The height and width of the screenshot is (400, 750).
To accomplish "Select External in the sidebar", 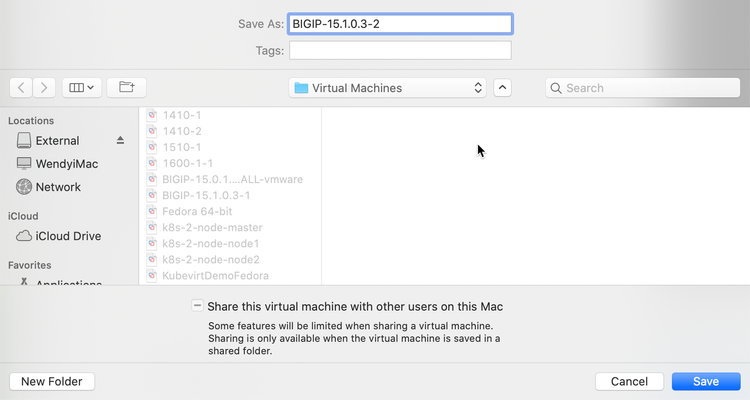I will coord(57,141).
